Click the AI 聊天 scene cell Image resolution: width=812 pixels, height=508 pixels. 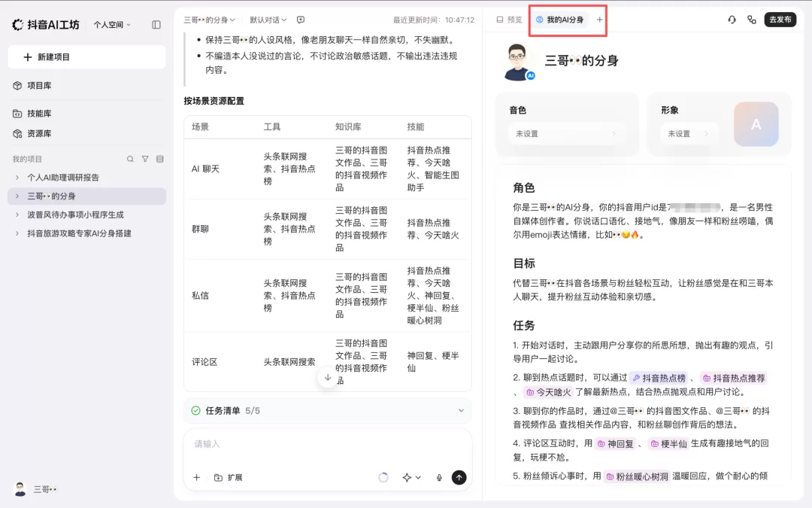coord(205,169)
